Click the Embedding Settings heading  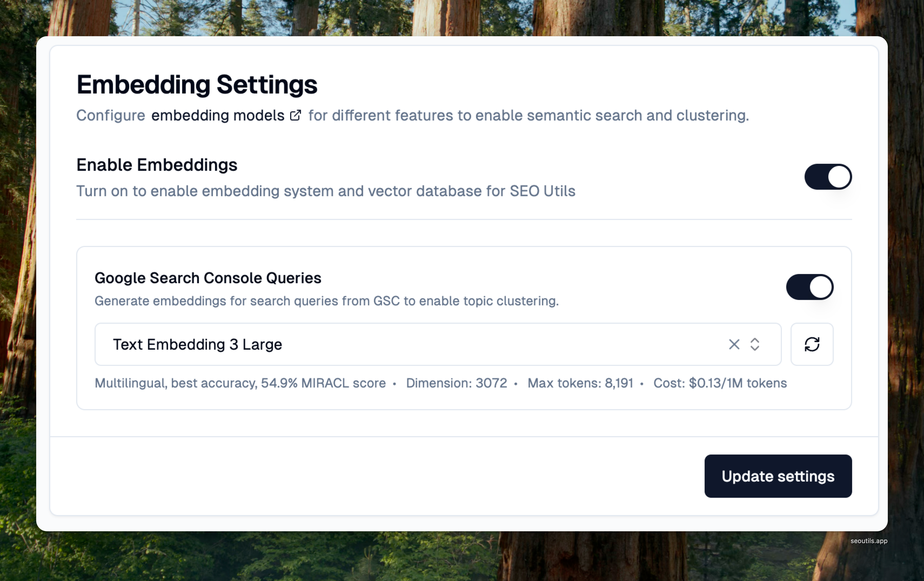click(x=197, y=84)
